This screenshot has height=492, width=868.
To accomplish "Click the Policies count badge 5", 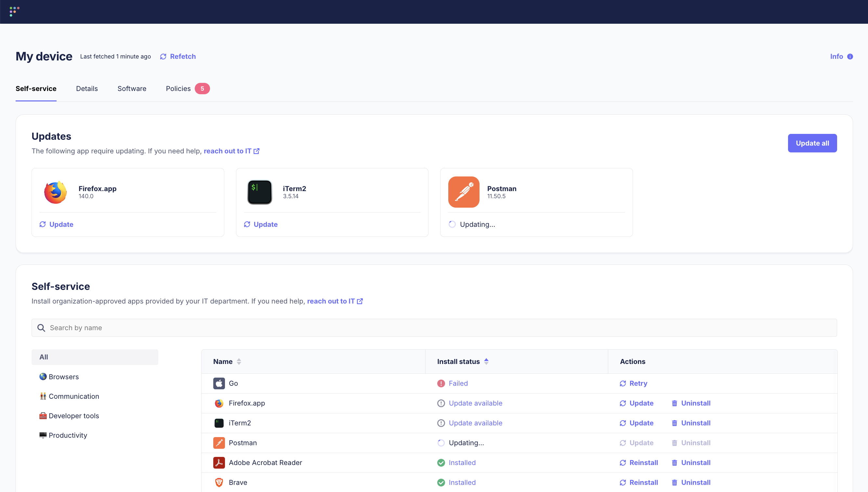I will (x=202, y=88).
